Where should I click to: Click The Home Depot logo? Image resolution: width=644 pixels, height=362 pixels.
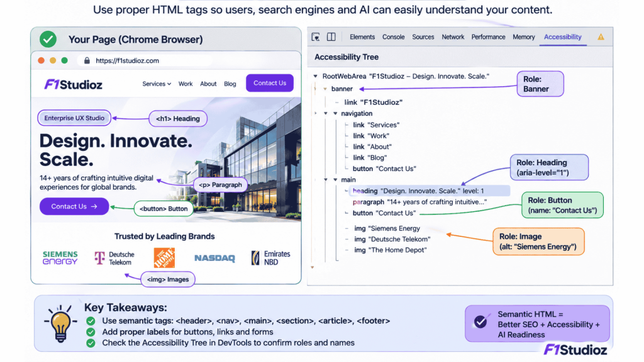[164, 258]
